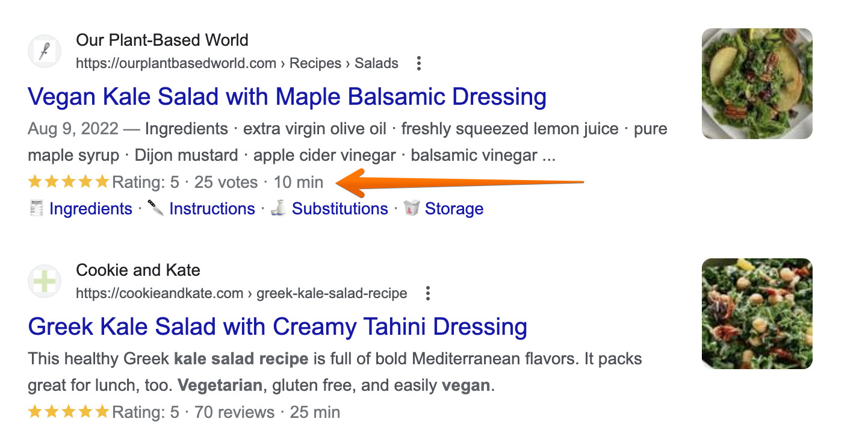The image size is (868, 448).
Task: Click the Greek kale salad thumbnail image
Action: [757, 314]
